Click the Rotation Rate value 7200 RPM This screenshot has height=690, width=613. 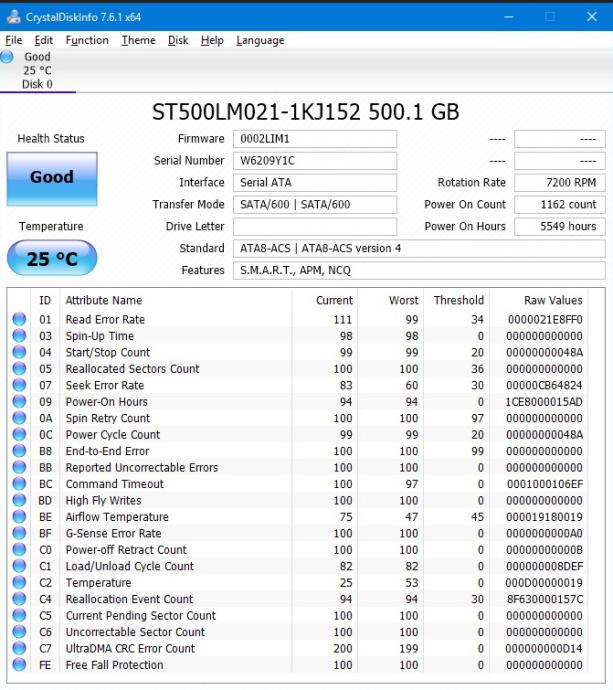[560, 183]
